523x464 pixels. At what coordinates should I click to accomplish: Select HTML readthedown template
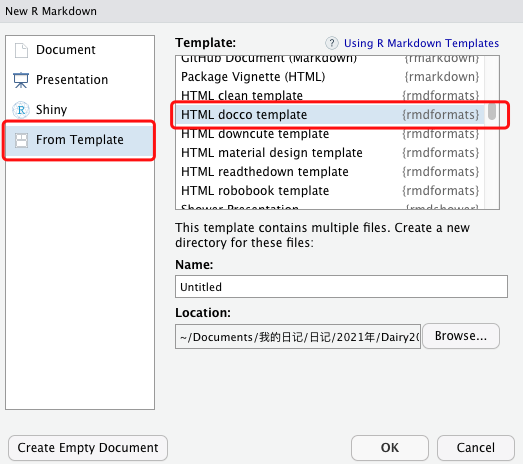(x=330, y=172)
